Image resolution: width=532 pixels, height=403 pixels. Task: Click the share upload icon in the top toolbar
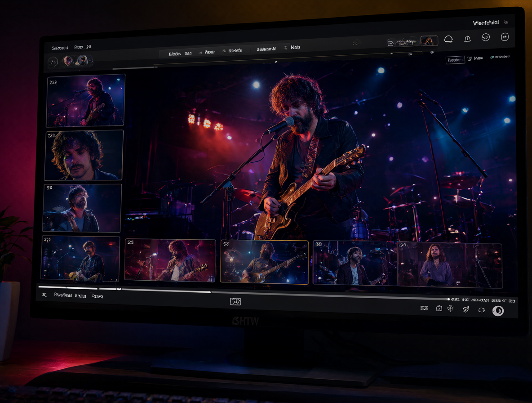click(467, 38)
